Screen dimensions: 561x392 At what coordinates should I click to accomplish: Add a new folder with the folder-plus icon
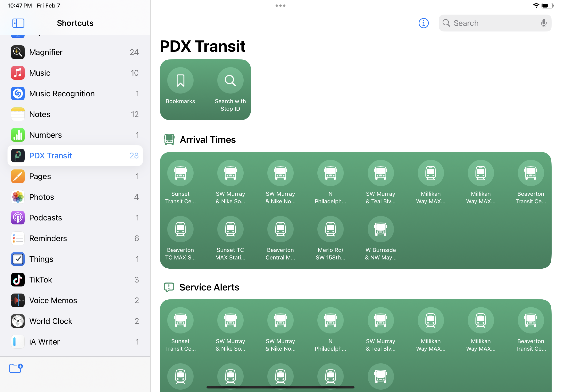16,368
